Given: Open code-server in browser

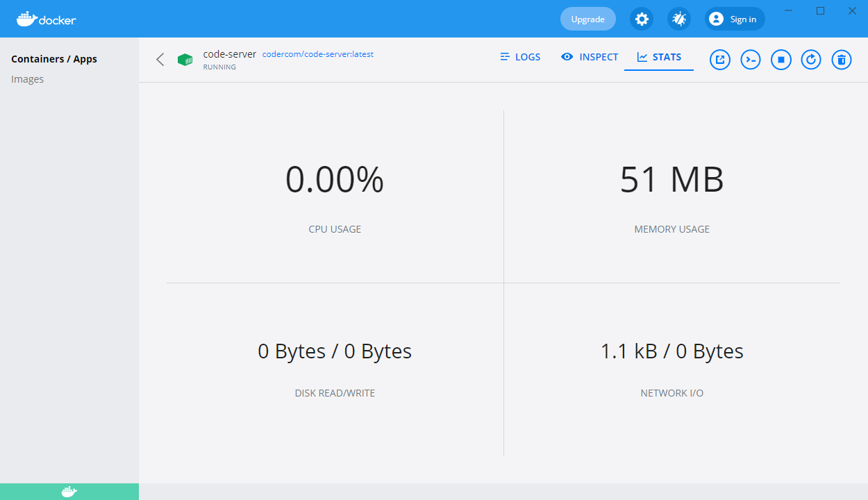Looking at the screenshot, I should (x=720, y=60).
